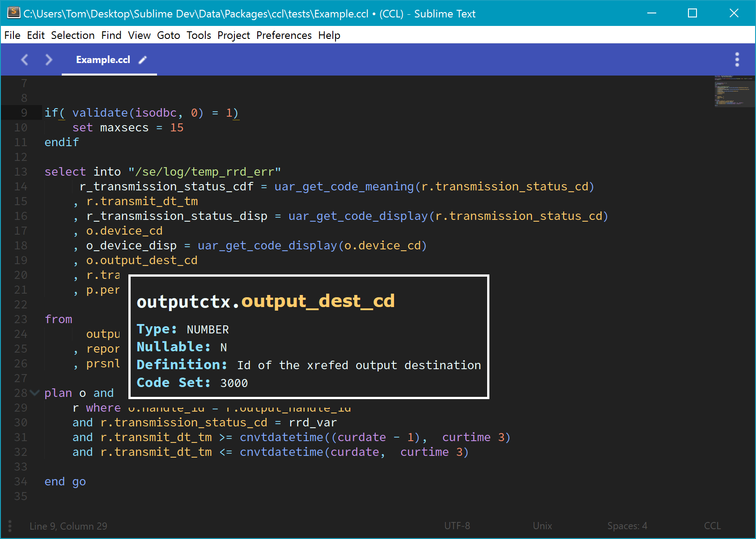
Task: Click 'maxsecs' on line 10
Action: click(124, 128)
